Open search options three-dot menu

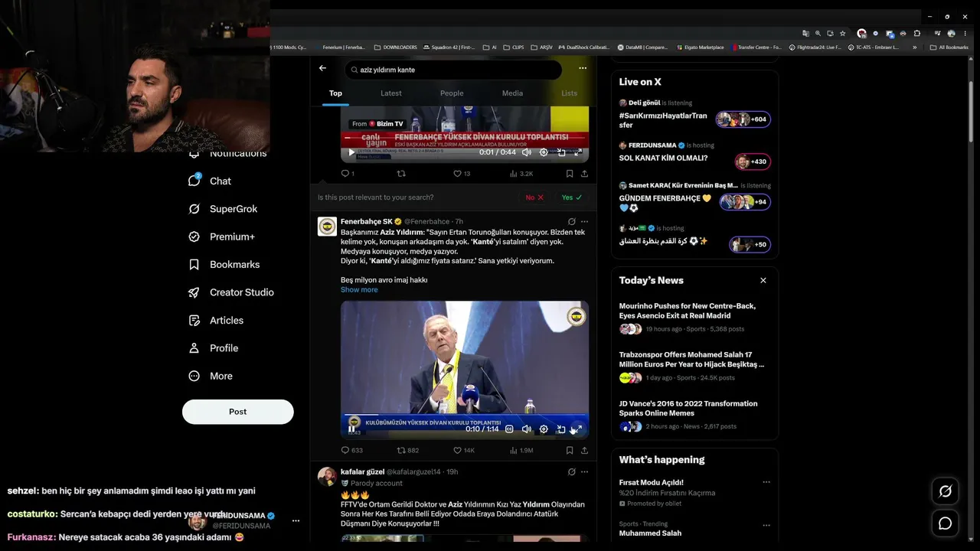[583, 68]
